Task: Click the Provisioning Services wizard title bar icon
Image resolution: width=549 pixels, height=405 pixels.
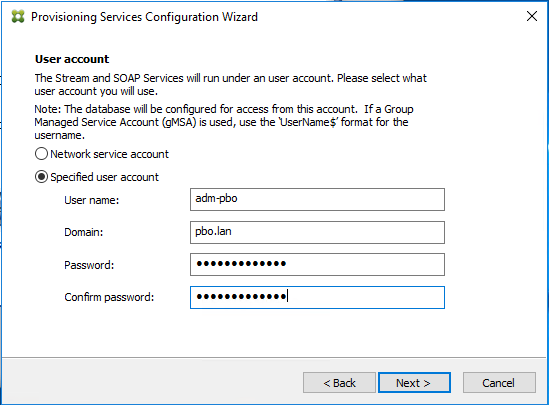Action: [18, 16]
